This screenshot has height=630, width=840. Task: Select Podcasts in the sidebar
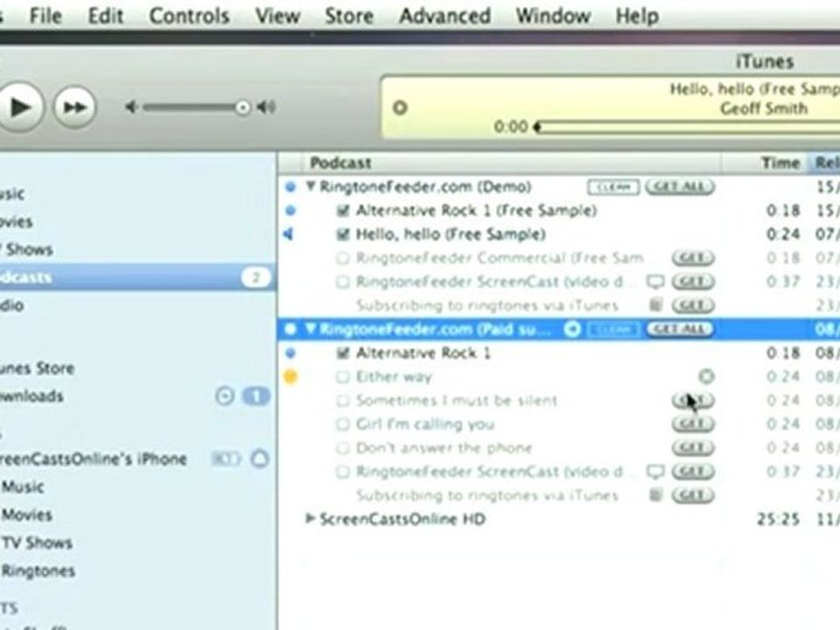coord(138,277)
